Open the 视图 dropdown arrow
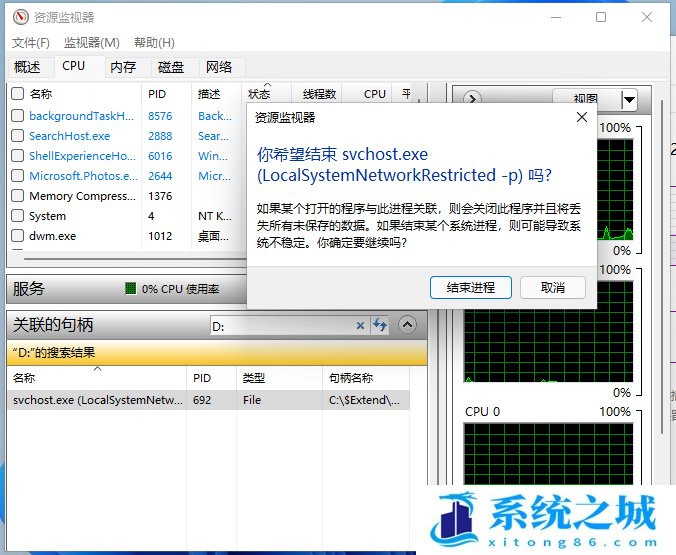Image resolution: width=676 pixels, height=555 pixels. pos(629,99)
